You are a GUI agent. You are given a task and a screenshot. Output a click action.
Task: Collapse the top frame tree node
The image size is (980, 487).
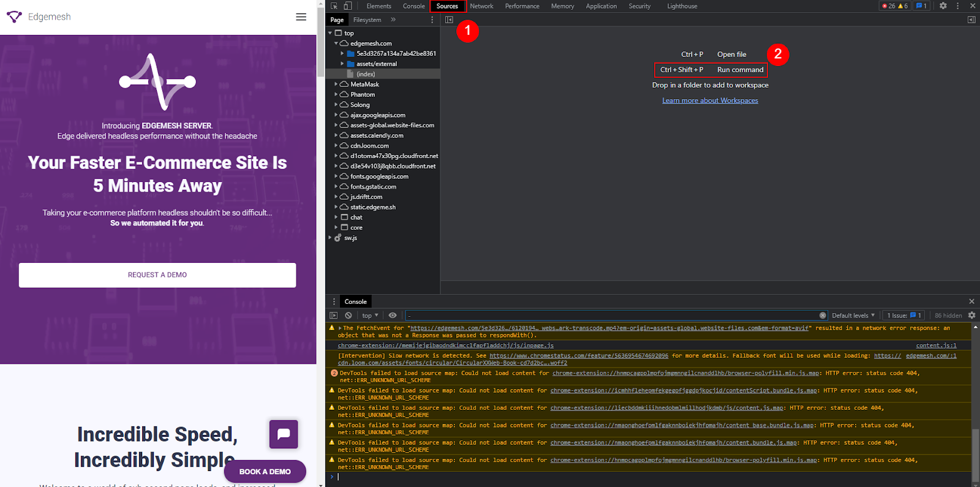coord(330,33)
